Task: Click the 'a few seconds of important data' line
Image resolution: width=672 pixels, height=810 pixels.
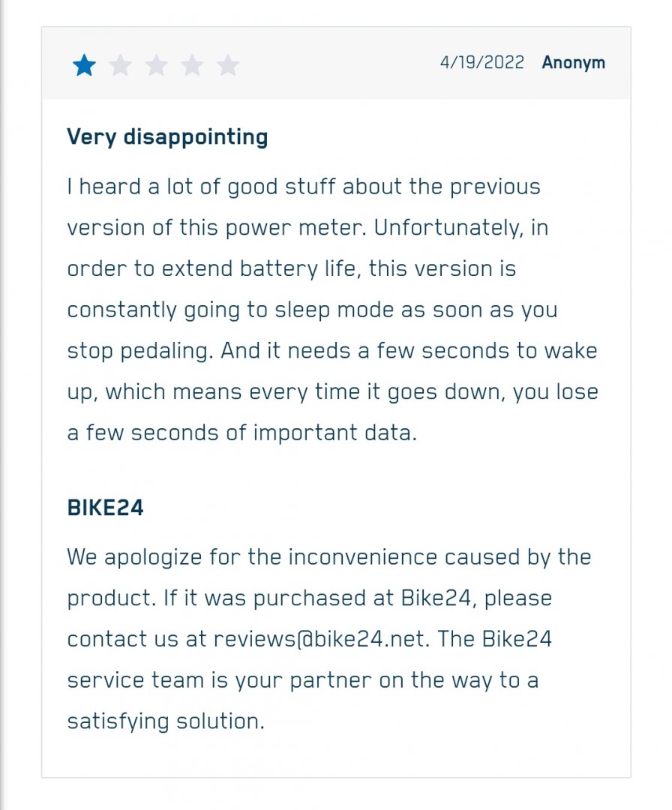Action: tap(241, 433)
